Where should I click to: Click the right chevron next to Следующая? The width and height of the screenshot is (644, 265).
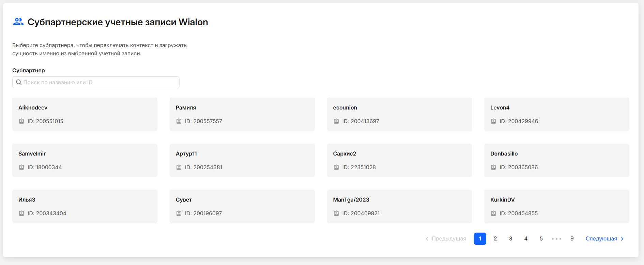[x=622, y=239]
